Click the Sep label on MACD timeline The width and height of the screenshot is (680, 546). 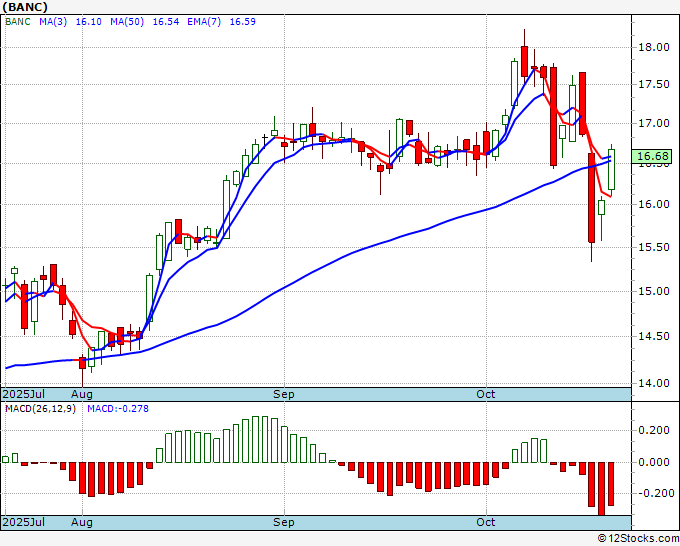coord(284,522)
